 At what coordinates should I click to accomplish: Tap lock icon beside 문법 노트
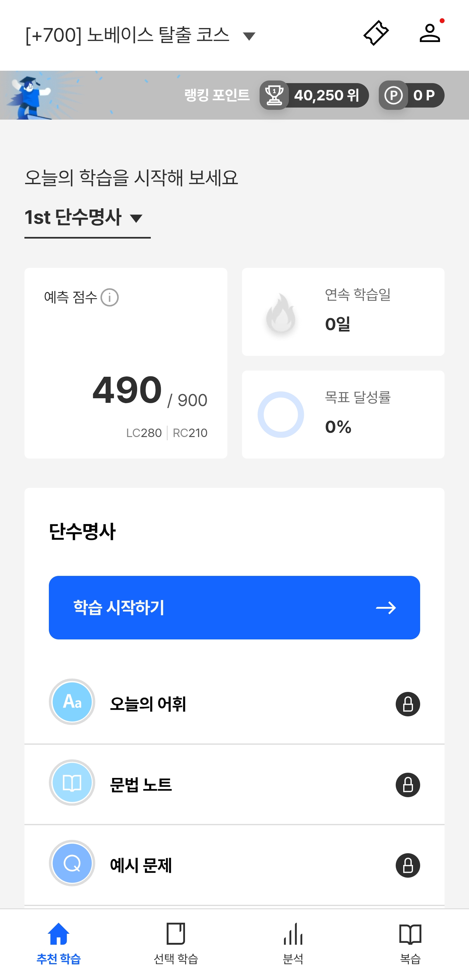407,784
